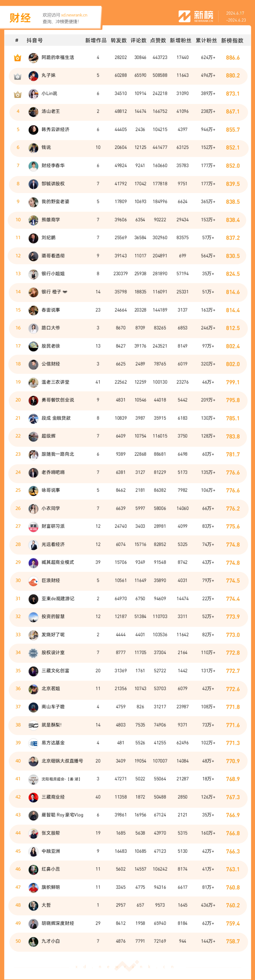This screenshot has width=255, height=980.
Task: Click the 就是酥梨! SC logo avatar
Action: [x=33, y=725]
